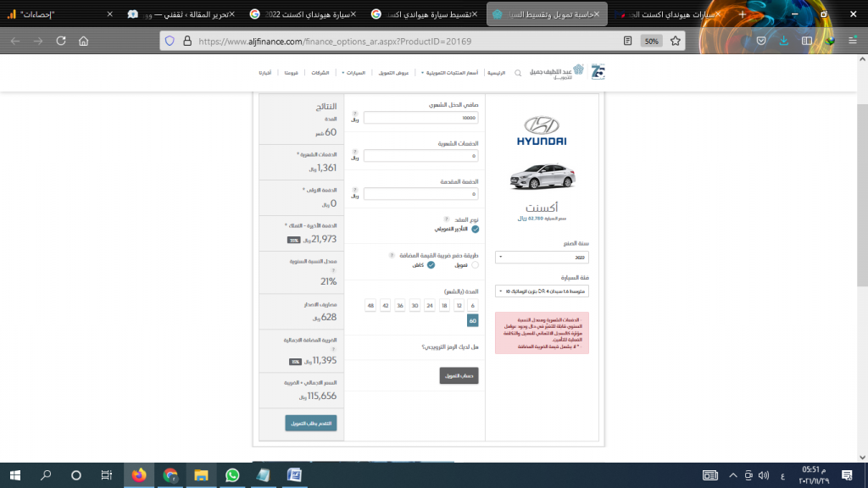Choose 6 months duration

click(x=472, y=305)
